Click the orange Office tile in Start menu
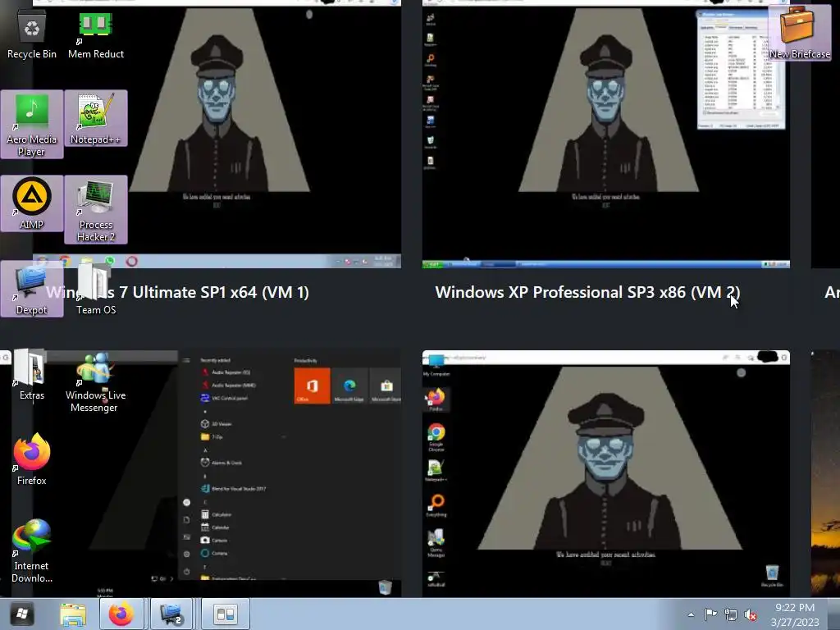 pyautogui.click(x=313, y=386)
